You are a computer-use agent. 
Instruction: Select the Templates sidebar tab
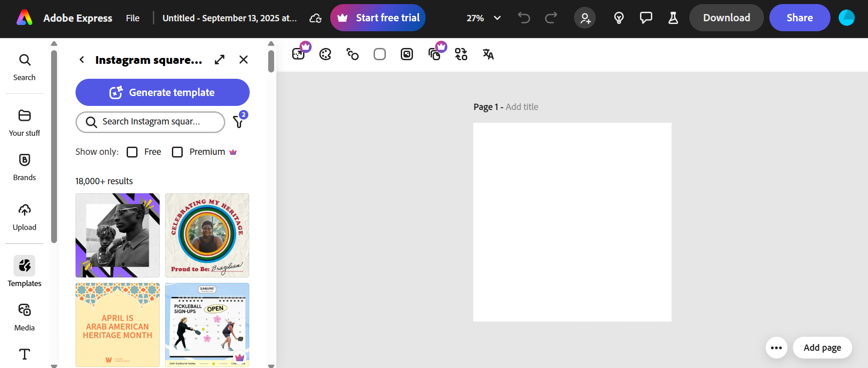click(24, 272)
